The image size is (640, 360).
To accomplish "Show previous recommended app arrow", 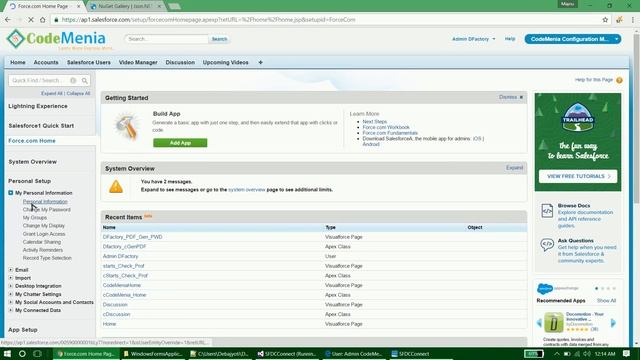I will click(539, 323).
